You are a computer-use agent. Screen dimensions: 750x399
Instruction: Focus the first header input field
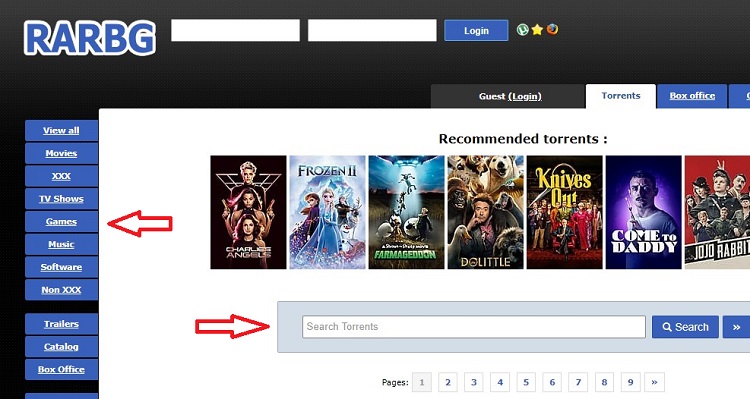(x=235, y=30)
